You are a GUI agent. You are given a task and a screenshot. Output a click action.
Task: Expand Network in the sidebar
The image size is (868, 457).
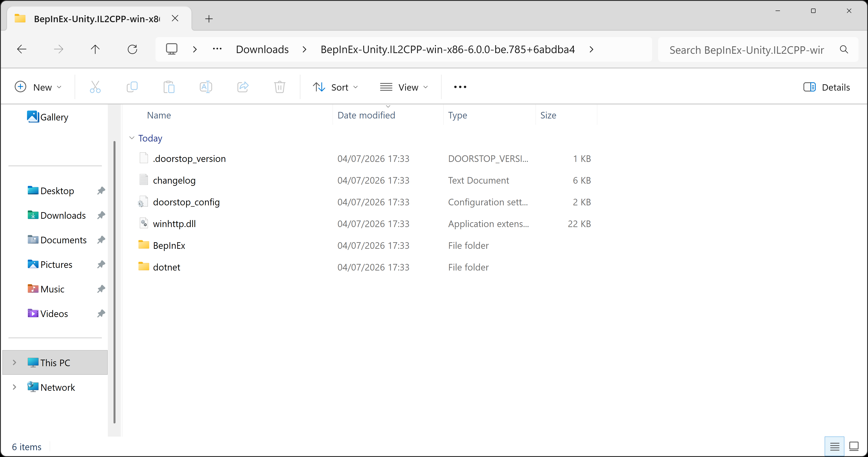click(x=14, y=387)
